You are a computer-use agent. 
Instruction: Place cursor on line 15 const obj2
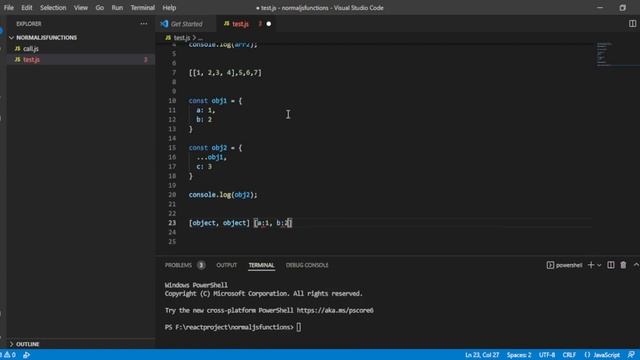point(215,148)
